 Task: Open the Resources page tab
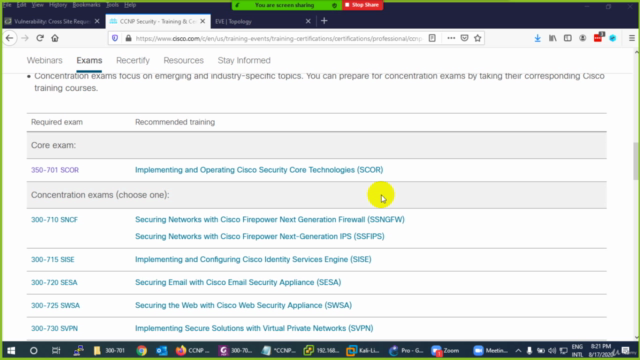coord(183,60)
